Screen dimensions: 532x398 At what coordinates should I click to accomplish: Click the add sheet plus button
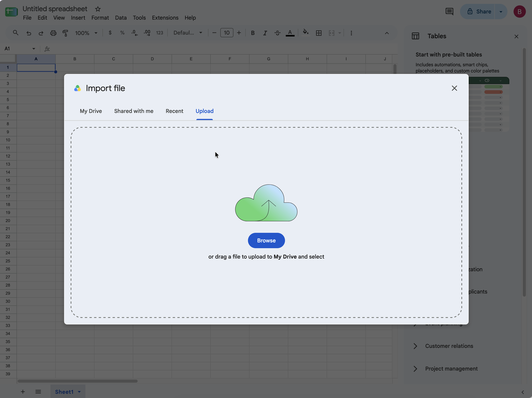(23, 392)
